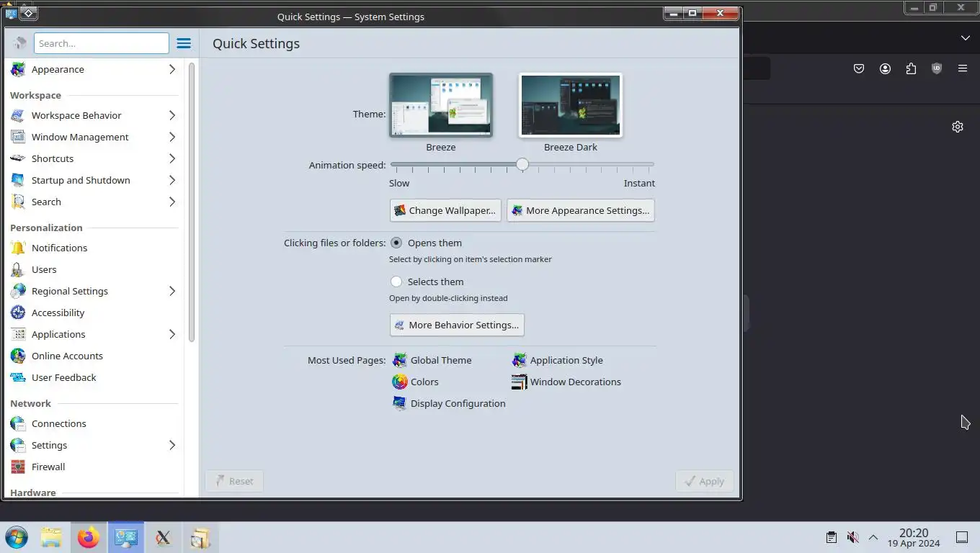Expand the sidebar Search entry's submenu arrow
Viewport: 980px width, 553px height.
(x=172, y=202)
